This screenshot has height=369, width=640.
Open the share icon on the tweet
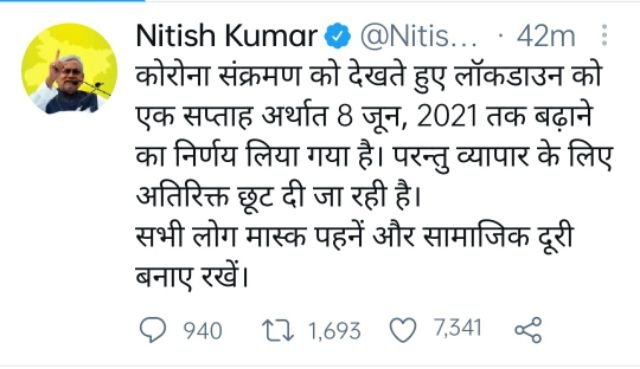[528, 330]
